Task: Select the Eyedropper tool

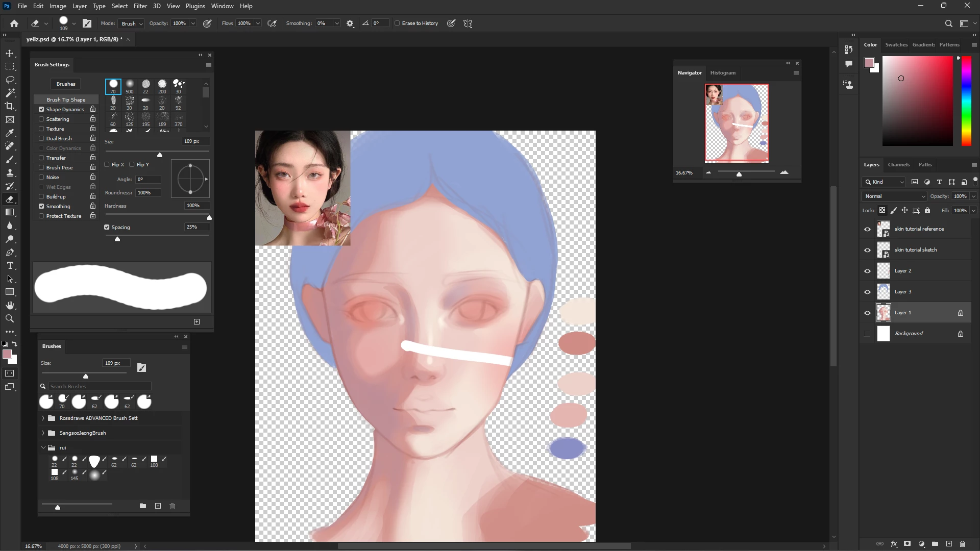Action: [10, 133]
